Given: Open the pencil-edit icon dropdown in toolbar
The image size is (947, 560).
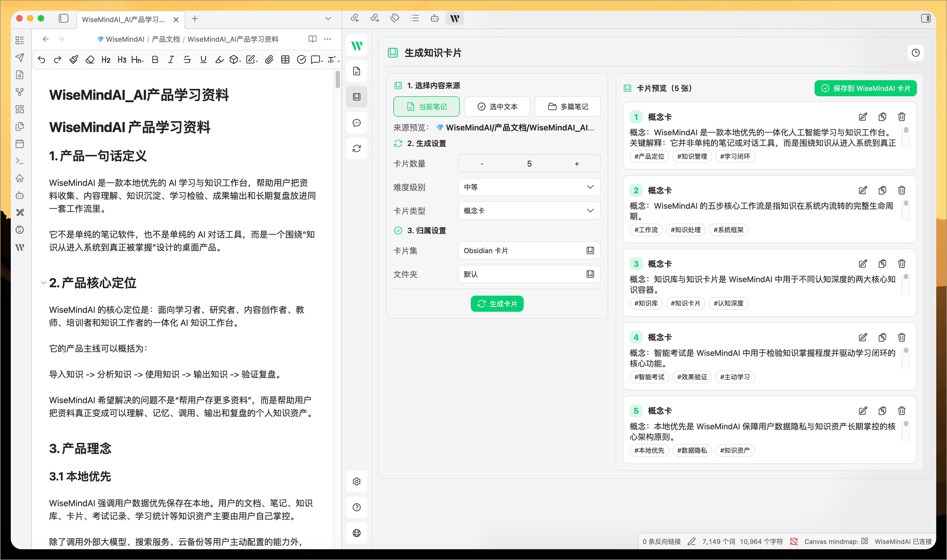Looking at the screenshot, I should tap(252, 60).
